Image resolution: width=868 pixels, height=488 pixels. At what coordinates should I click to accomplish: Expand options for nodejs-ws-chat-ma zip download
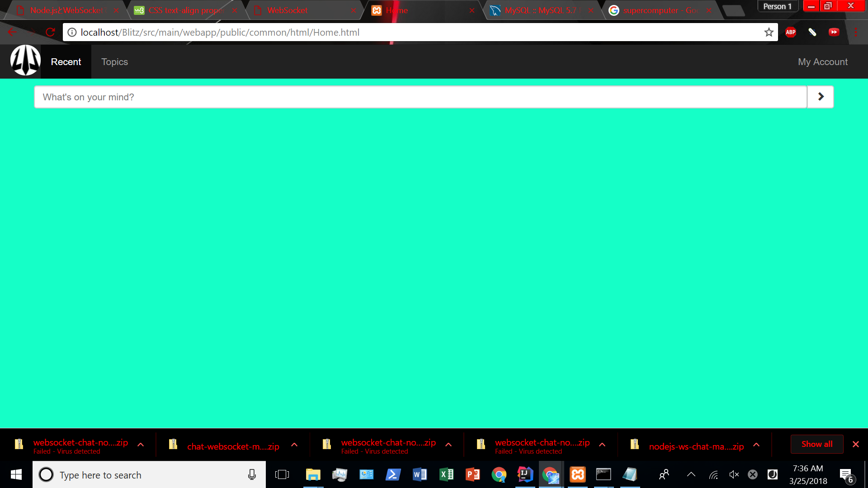(x=756, y=445)
